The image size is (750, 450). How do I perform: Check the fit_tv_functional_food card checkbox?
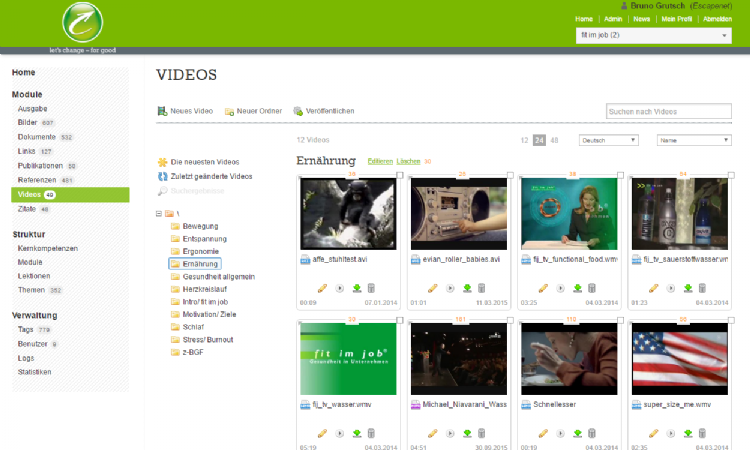[621, 177]
